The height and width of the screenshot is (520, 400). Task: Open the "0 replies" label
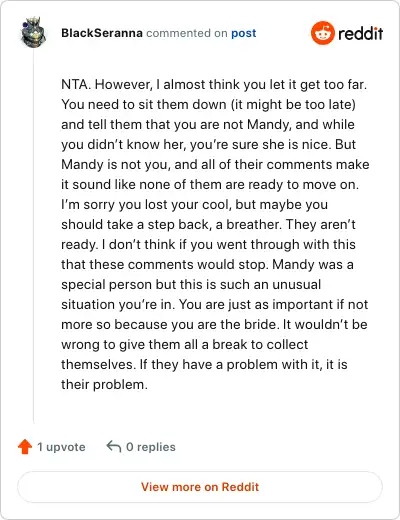click(151, 447)
